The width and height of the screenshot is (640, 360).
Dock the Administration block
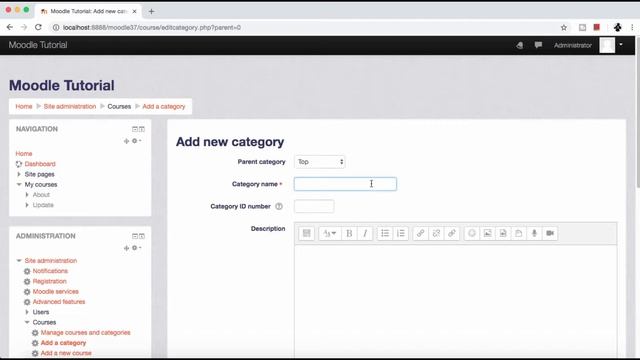click(142, 236)
